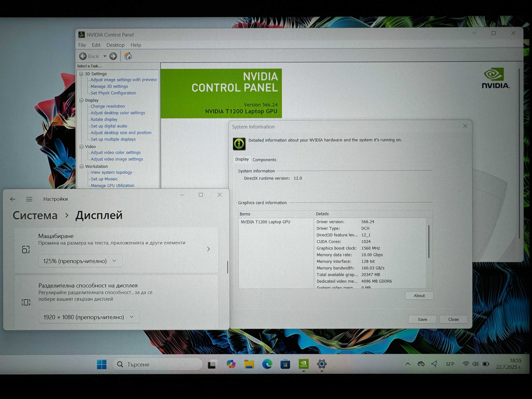This screenshot has width=532, height=399.
Task: Open Microsoft Store from the taskbar
Action: coord(285,364)
